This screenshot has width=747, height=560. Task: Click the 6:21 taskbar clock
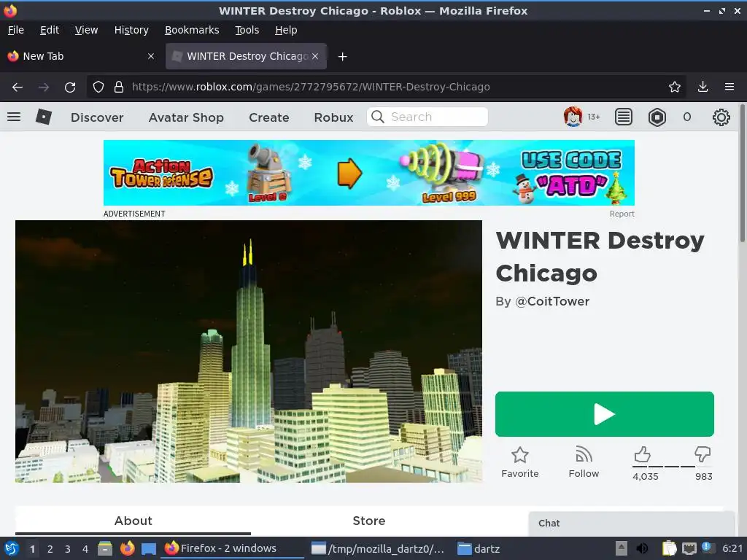(732, 548)
